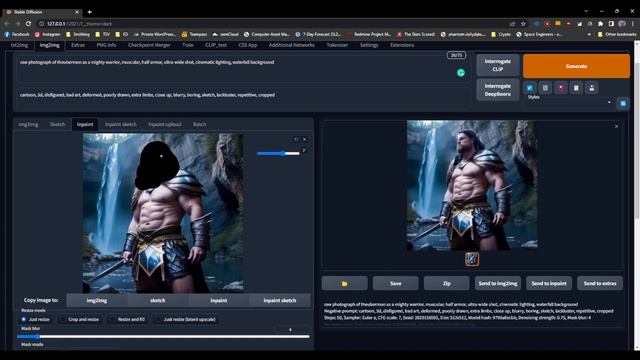Open the Facebook bookmark
The width and height of the screenshot is (640, 360).
click(17, 34)
